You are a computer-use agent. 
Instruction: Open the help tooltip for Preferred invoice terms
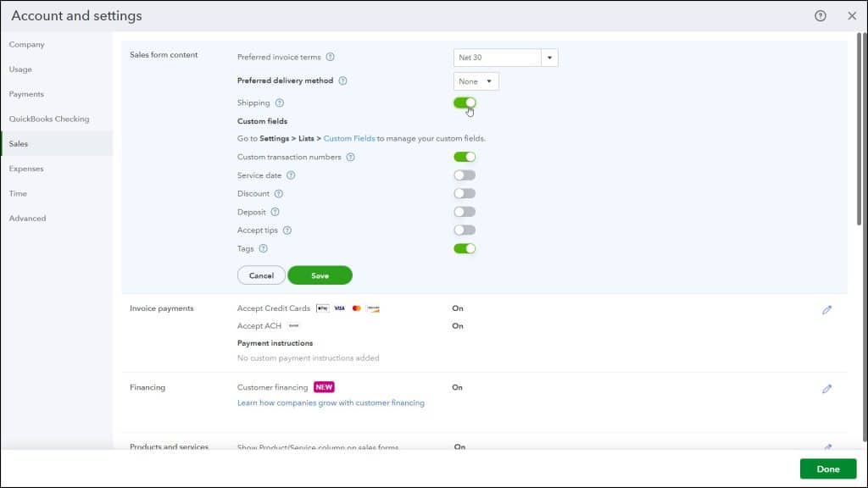331,57
